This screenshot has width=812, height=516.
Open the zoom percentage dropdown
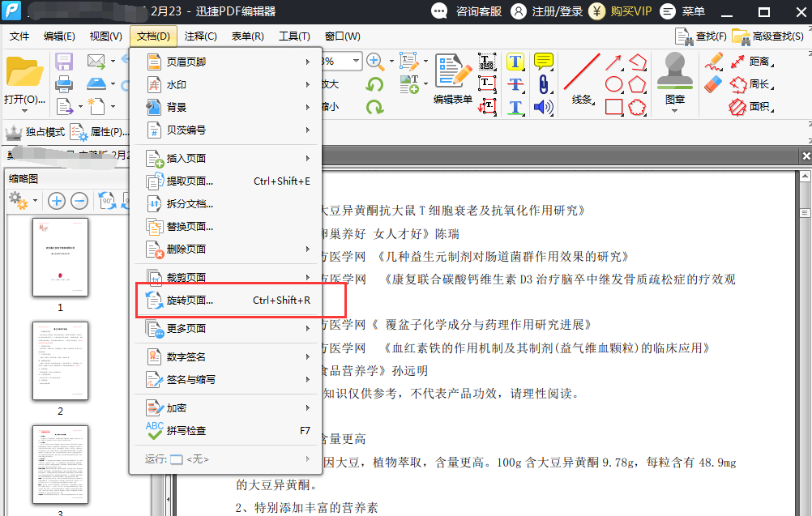point(356,61)
